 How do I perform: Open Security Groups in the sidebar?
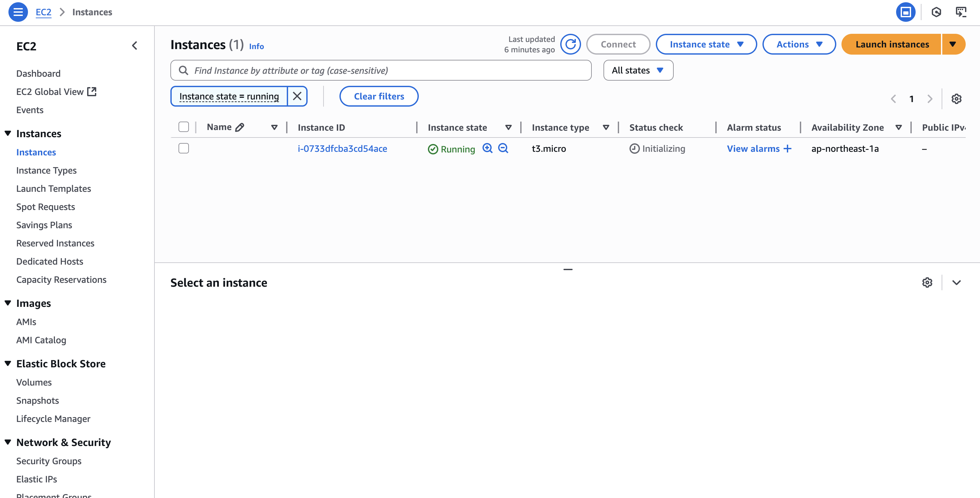49,461
